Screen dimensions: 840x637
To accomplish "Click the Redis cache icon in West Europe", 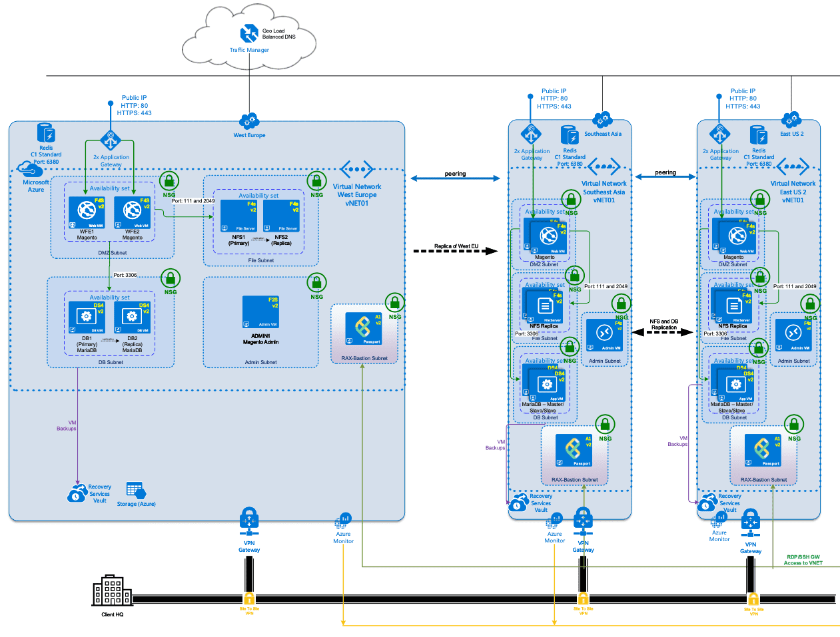I will point(45,133).
